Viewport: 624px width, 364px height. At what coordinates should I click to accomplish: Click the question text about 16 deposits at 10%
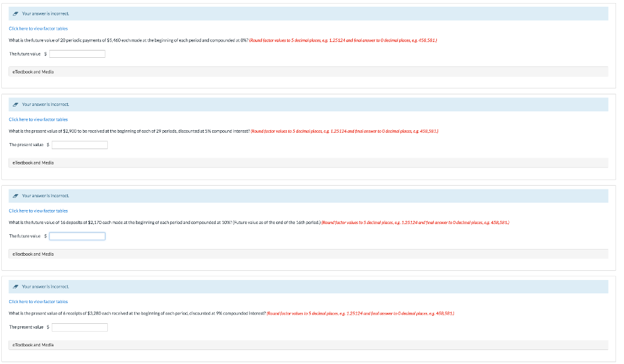(x=165, y=223)
